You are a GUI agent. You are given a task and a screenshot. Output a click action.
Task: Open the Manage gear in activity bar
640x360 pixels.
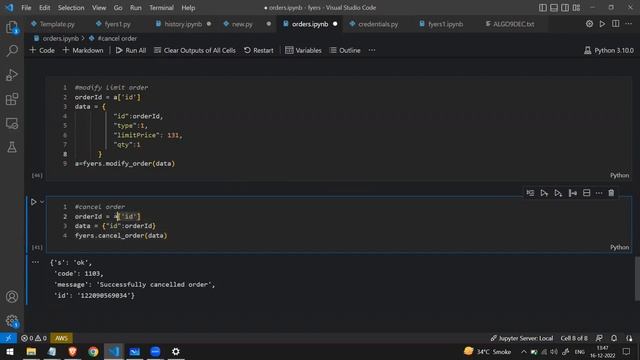(x=12, y=321)
